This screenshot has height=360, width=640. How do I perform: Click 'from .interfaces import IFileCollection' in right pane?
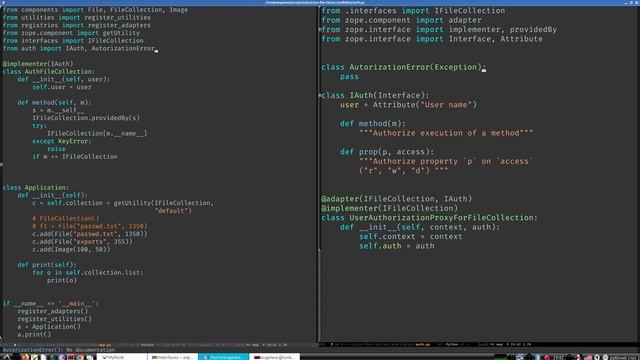pos(413,11)
